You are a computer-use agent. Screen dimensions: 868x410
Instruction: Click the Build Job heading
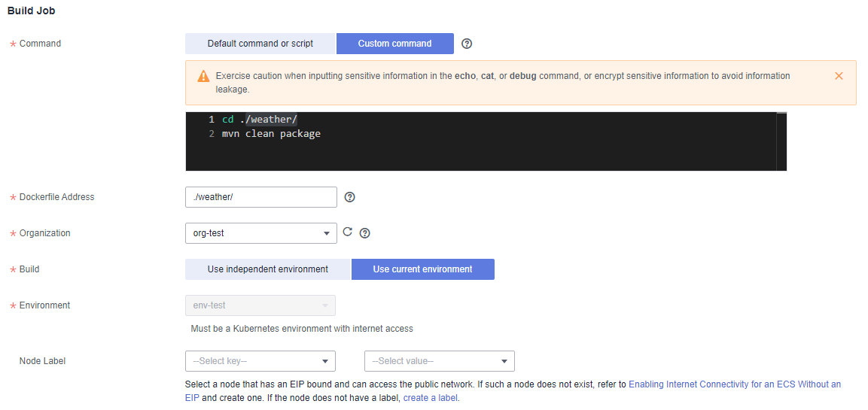coord(31,11)
